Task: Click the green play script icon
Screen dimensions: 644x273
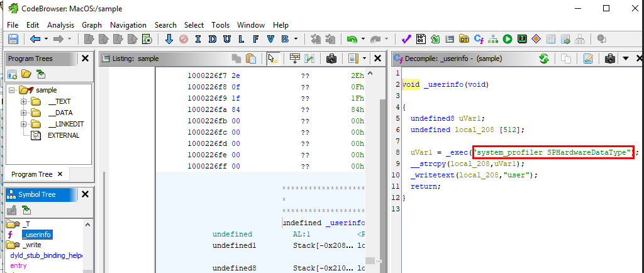Action: (x=508, y=40)
